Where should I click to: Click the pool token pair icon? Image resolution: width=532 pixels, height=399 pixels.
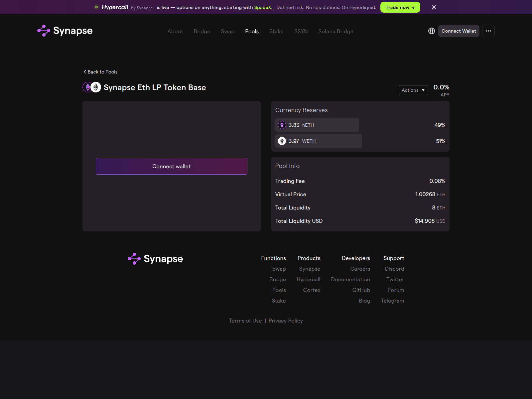point(92,87)
